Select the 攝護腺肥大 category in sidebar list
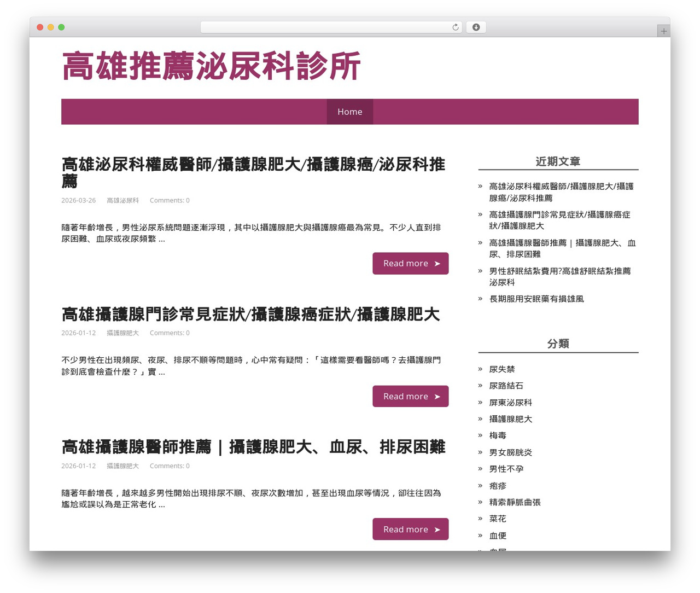The height and width of the screenshot is (593, 700). click(x=511, y=419)
